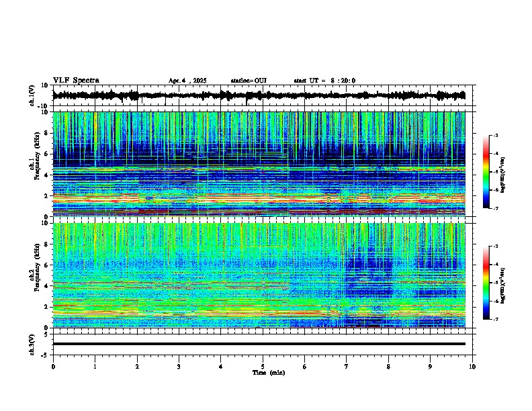
Task: Click the "Time (min)" axis label
Action: [x=269, y=373]
